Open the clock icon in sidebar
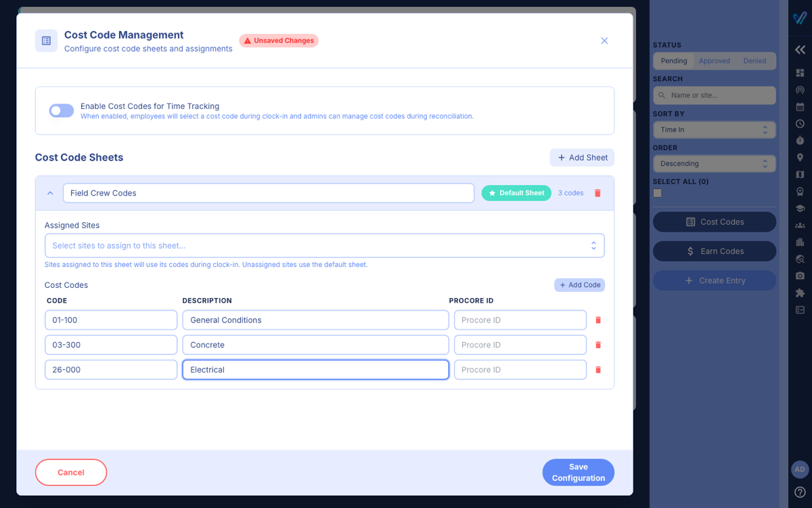812x508 pixels. (800, 124)
